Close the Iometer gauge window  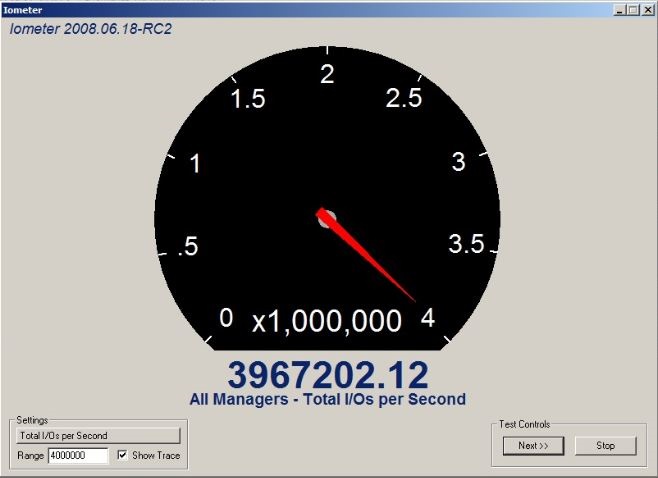click(x=646, y=9)
